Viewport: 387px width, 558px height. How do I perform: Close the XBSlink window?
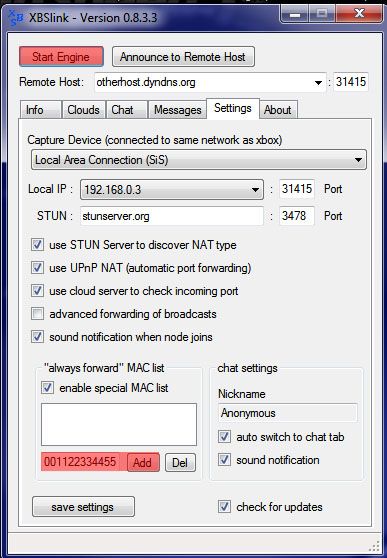point(360,14)
